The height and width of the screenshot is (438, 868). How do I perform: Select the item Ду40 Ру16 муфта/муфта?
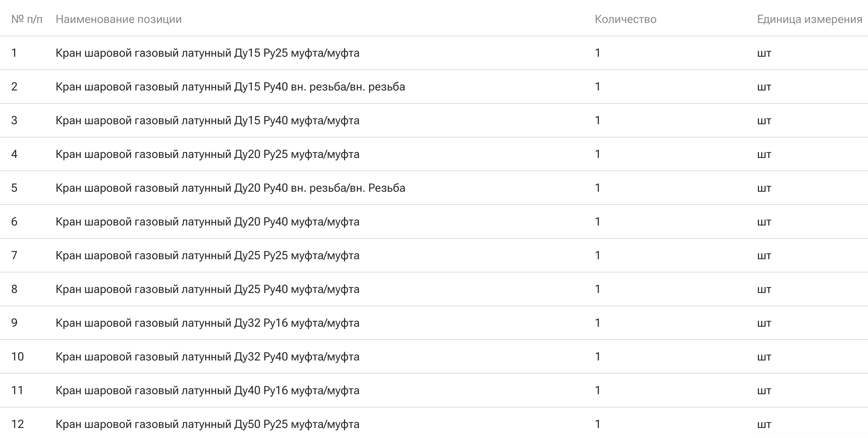(x=207, y=391)
